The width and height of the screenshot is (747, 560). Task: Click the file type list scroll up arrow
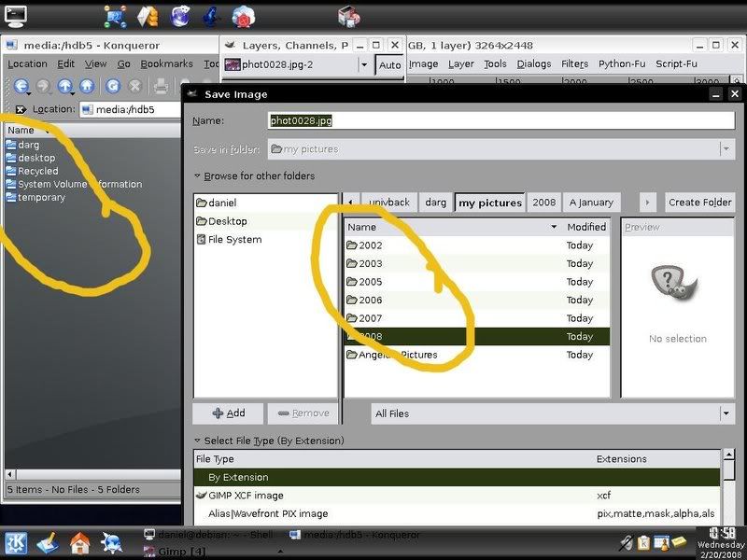[x=728, y=455]
